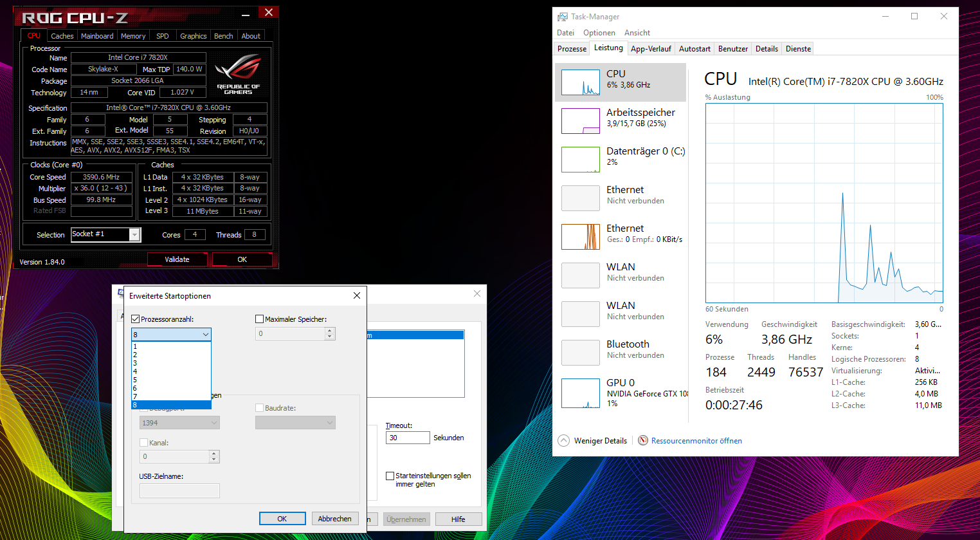
Task: Toggle the Kanal checkbox
Action: [x=144, y=443]
